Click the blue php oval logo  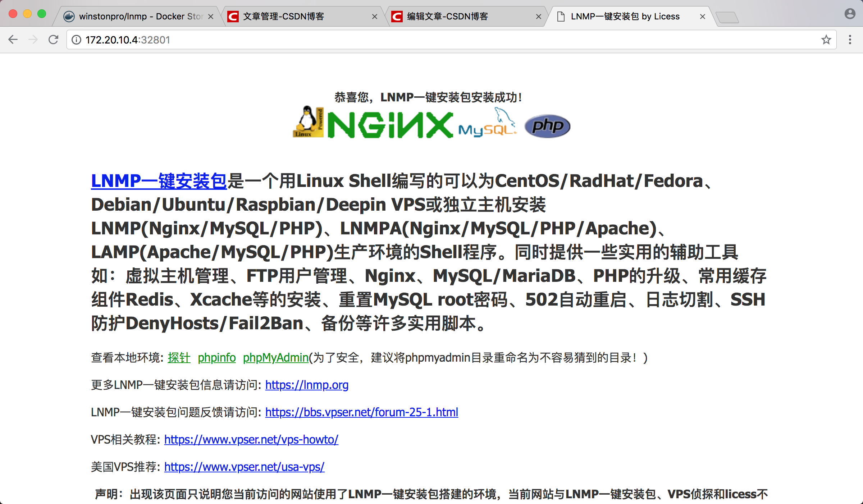tap(547, 126)
